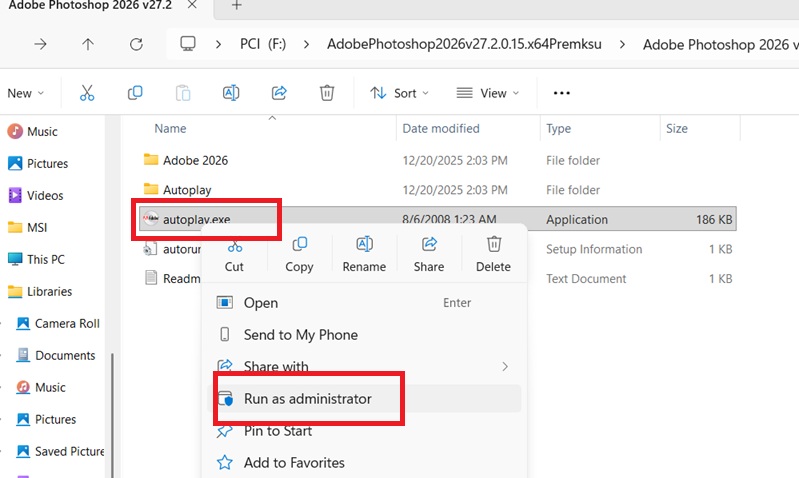Select Open in the context menu
The image size is (799, 478).
[x=364, y=303]
